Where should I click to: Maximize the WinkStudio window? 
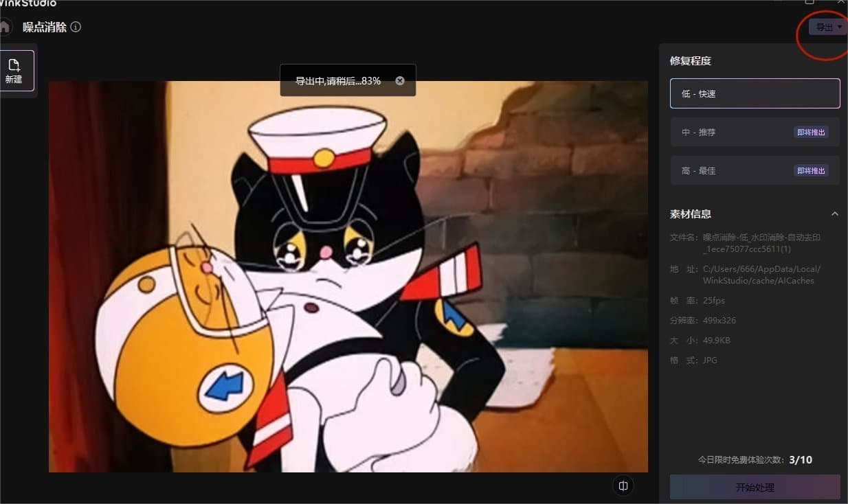tap(810, 2)
